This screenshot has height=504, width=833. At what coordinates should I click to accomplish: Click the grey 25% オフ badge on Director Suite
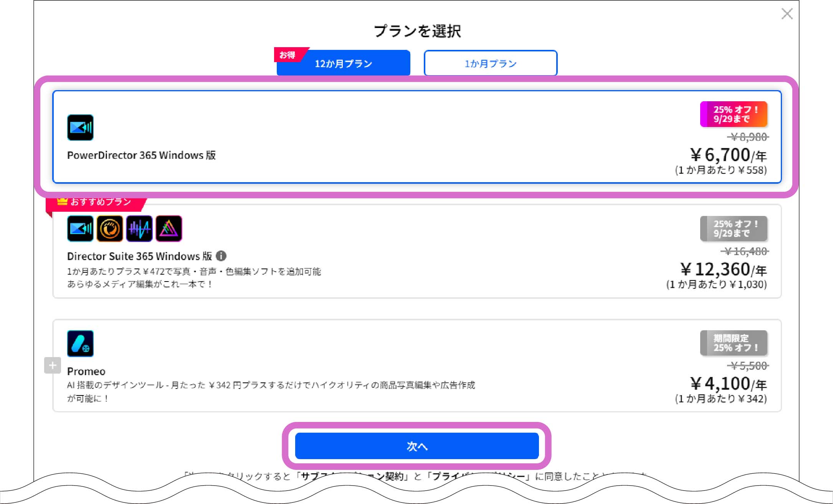click(734, 229)
